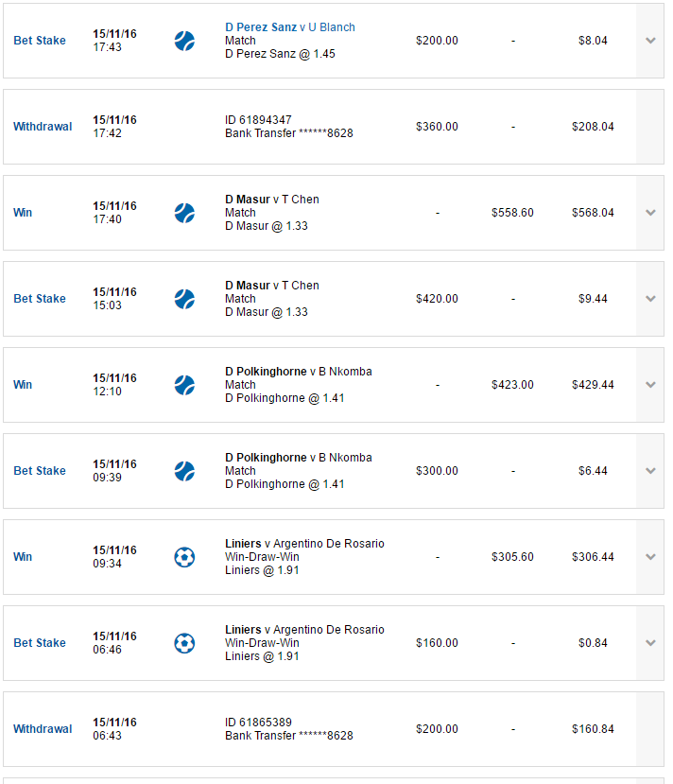The image size is (673, 784).
Task: Expand the Polkinghorne $300.00 bet stake row
Action: click(650, 471)
